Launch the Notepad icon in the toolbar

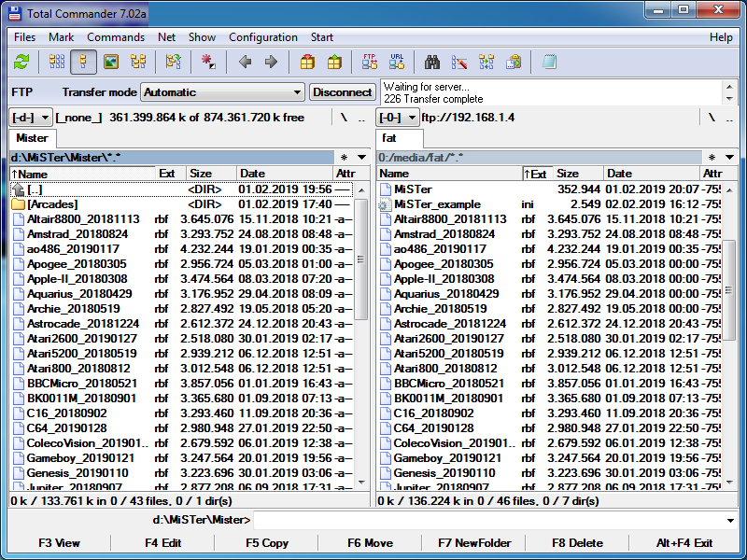coord(549,63)
